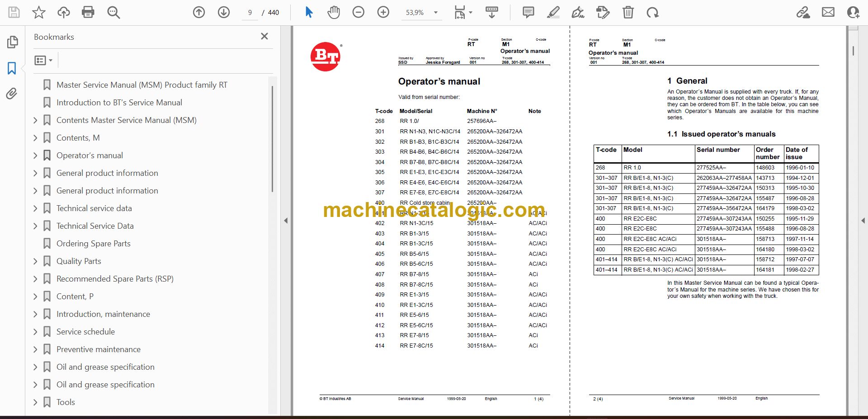Click the '1.1 Issued operator's manuals' heading
868x419 pixels.
[721, 134]
